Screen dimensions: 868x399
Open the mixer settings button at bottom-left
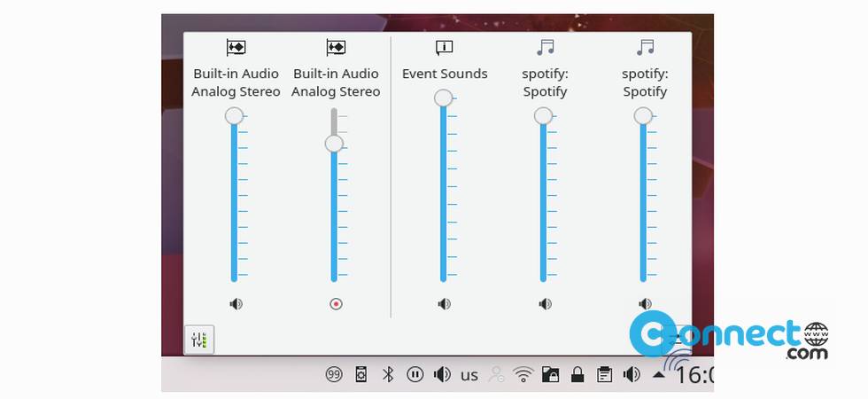(x=199, y=340)
